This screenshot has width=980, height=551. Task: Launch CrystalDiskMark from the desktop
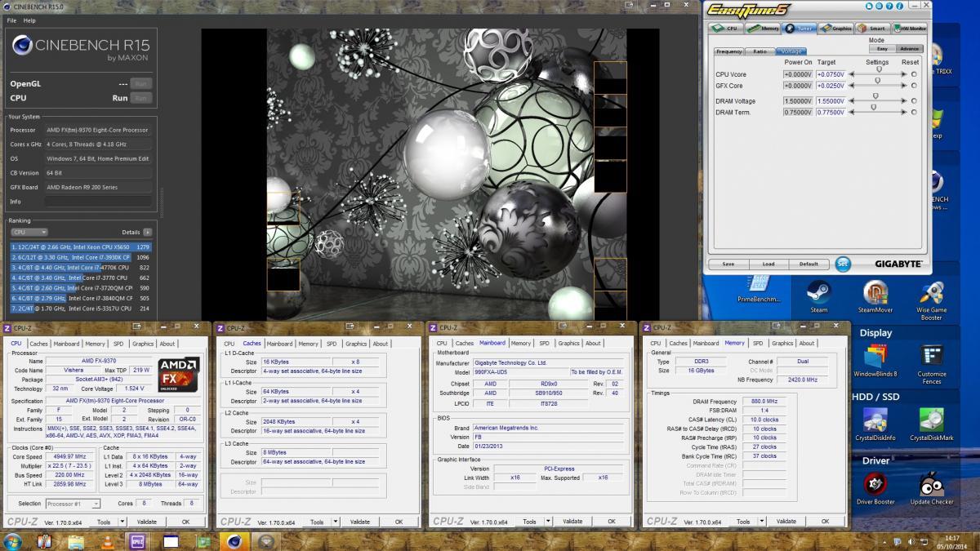coord(932,424)
